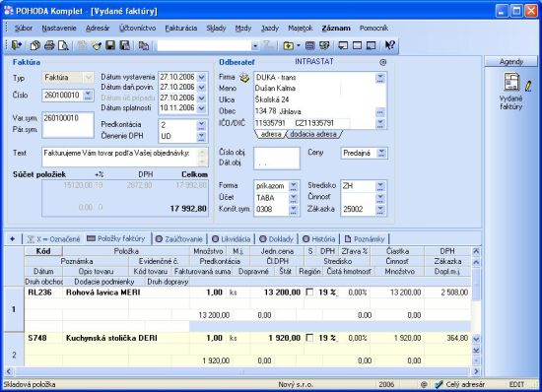Screen dimensions: 542x392
Task: Select row 1 header in items table
Action: click(14, 309)
